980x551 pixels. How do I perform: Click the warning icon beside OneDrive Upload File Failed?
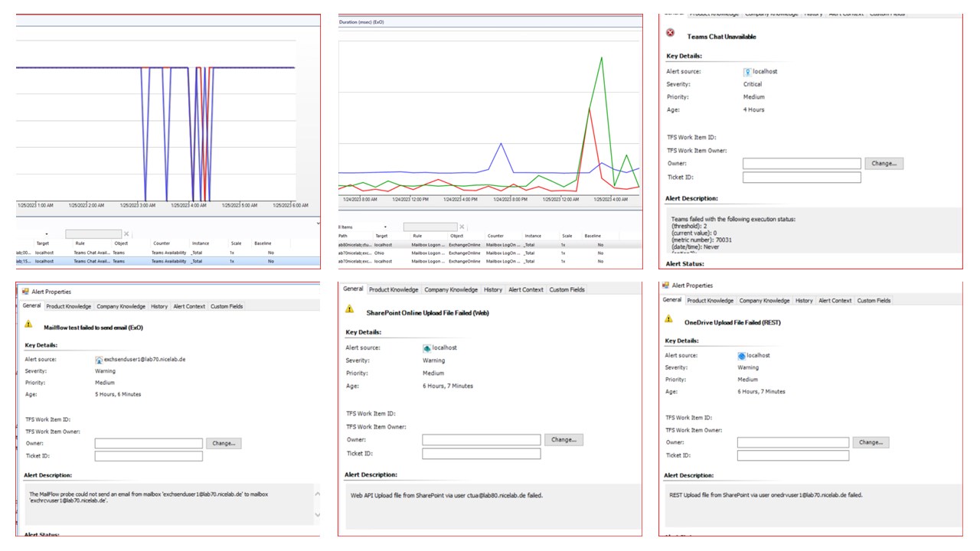pos(668,319)
